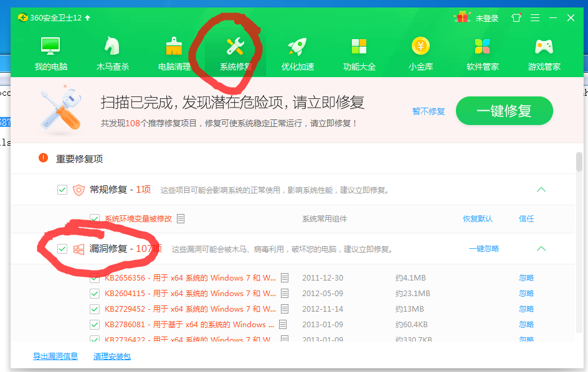Click the 导出漏洞信息 export link
The width and height of the screenshot is (588, 372).
click(x=55, y=356)
